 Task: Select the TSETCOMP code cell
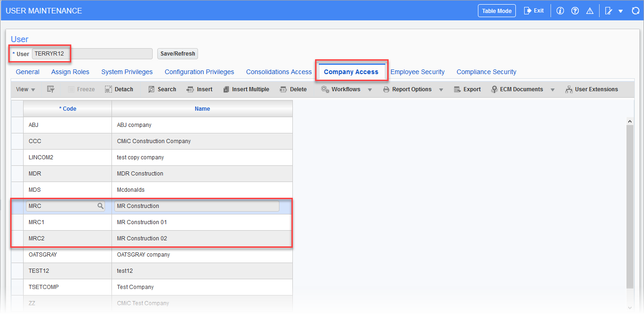click(x=68, y=287)
